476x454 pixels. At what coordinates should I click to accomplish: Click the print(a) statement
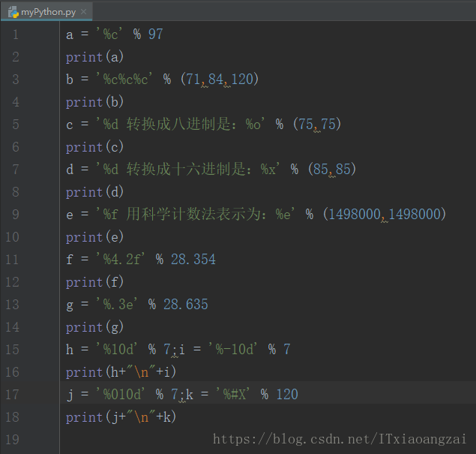coord(94,57)
